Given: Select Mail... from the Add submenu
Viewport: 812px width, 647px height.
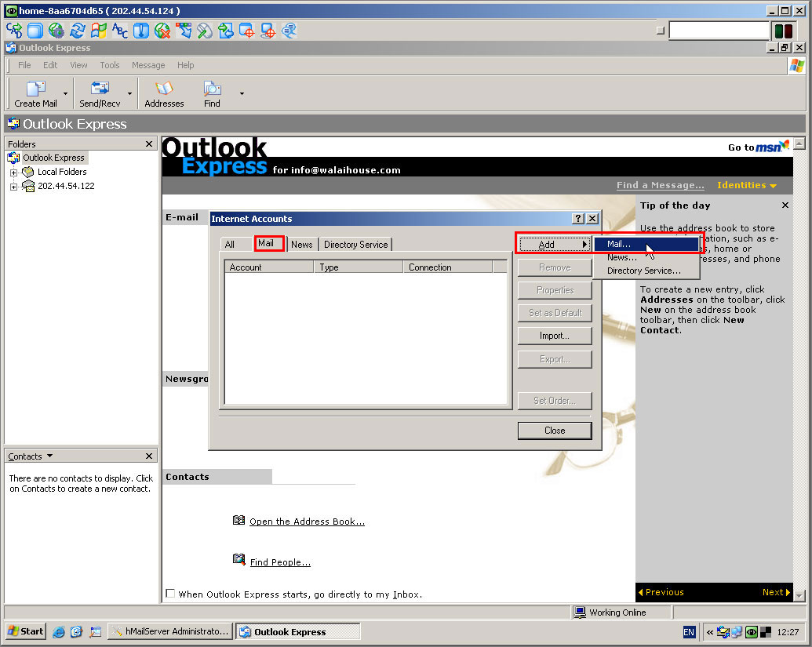Looking at the screenshot, I should [646, 244].
